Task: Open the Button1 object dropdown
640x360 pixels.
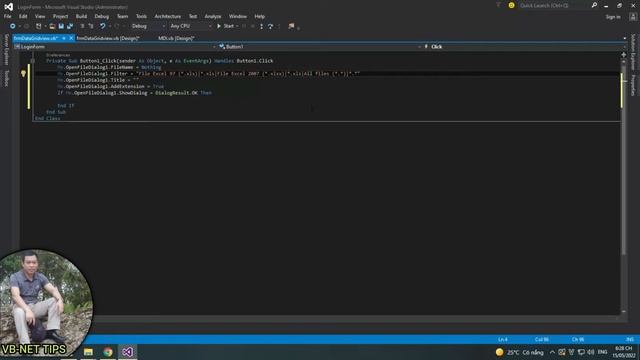Action: (320, 47)
